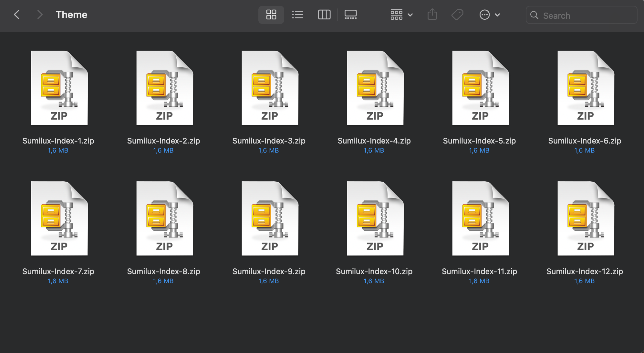Click the file name Sumilux-Index-9.zip
644x353 pixels.
(x=269, y=272)
